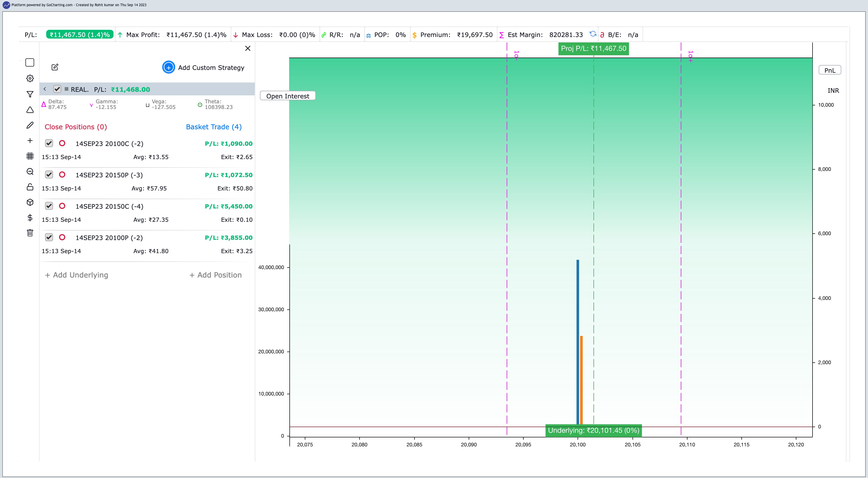Toggle checkbox for 14SEP23 20150C position
The height and width of the screenshot is (478, 868).
(x=49, y=206)
